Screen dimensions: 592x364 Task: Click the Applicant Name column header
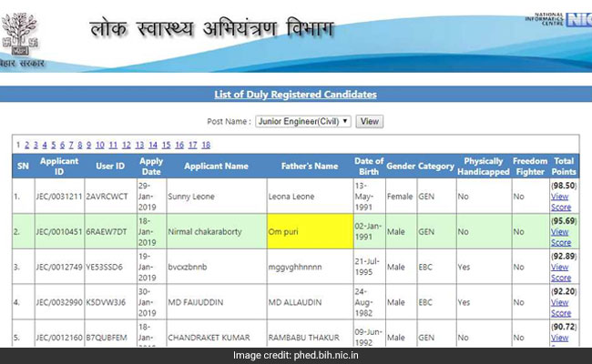[x=216, y=167]
